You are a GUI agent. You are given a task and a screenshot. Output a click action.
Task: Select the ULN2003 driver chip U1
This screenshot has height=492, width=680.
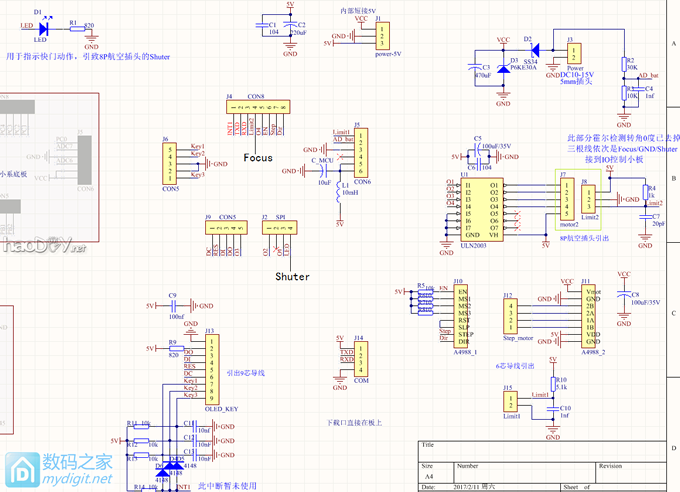point(481,207)
